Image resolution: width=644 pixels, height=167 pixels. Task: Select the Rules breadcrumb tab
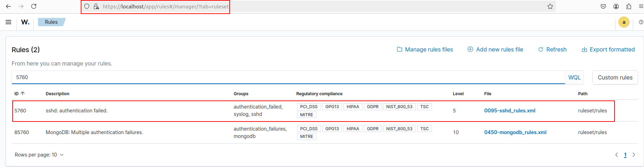tap(51, 22)
